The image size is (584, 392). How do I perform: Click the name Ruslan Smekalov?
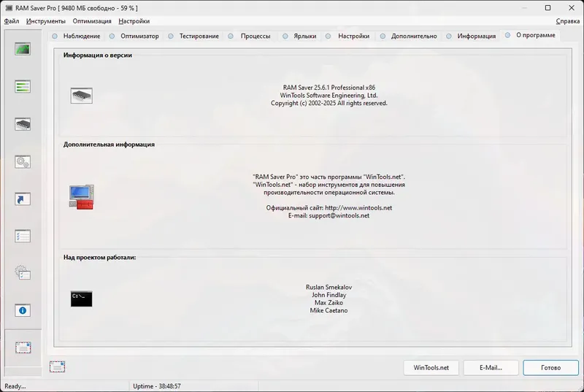click(328, 287)
